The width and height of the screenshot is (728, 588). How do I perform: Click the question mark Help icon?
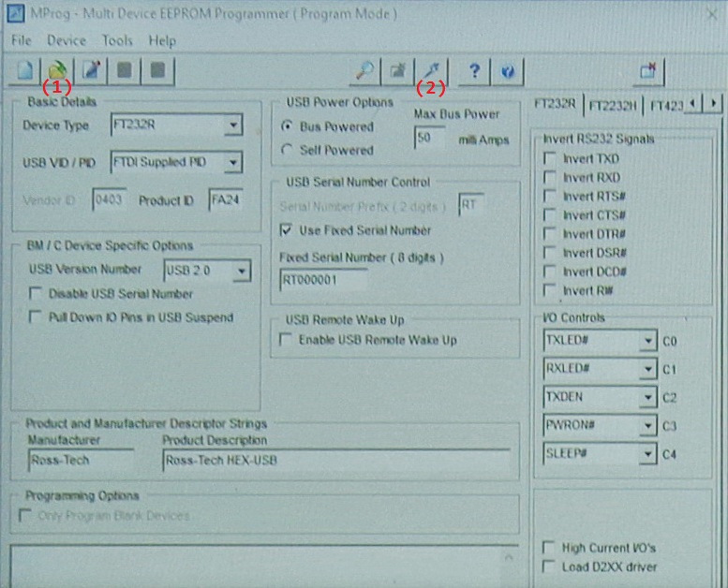tap(474, 71)
